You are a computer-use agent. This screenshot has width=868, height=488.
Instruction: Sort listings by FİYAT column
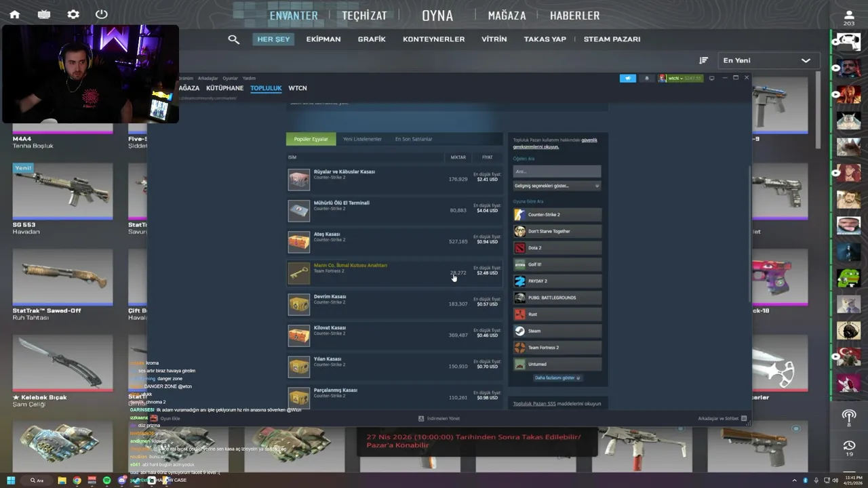tap(488, 157)
